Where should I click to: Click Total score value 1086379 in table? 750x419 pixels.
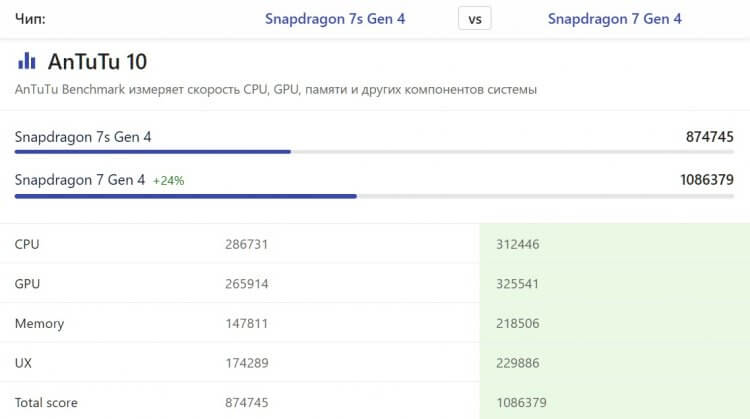click(521, 403)
